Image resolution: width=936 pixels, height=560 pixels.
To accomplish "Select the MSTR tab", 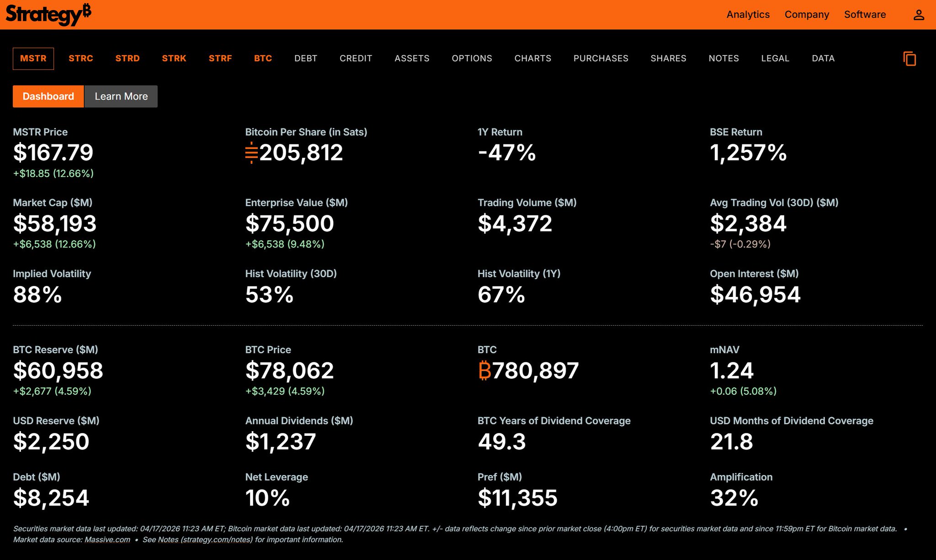I will (33, 58).
